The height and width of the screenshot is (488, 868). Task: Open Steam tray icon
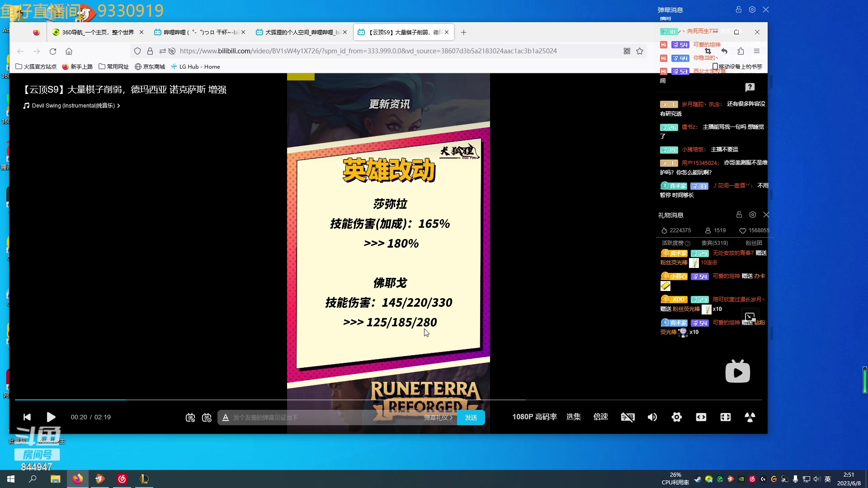click(x=698, y=479)
